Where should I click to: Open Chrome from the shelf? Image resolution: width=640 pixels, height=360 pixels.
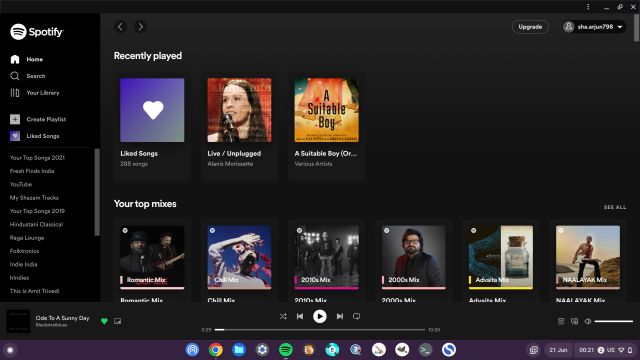(x=216, y=350)
